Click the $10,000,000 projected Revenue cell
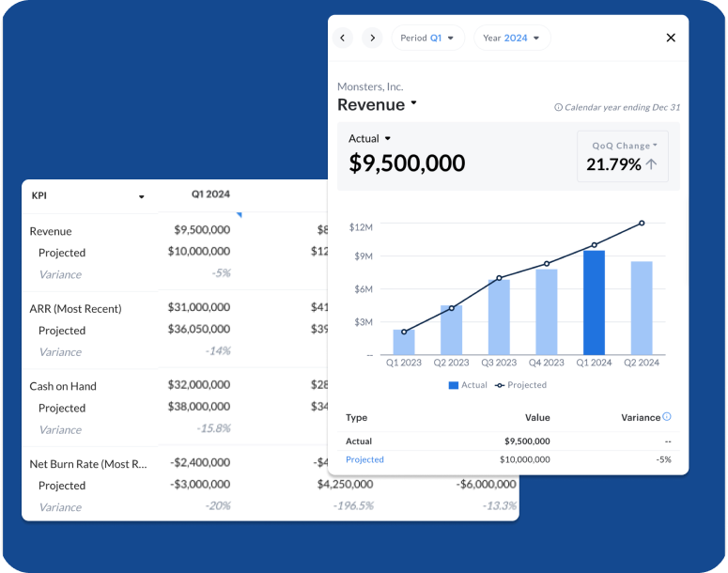The width and height of the screenshot is (728, 573). (x=199, y=251)
